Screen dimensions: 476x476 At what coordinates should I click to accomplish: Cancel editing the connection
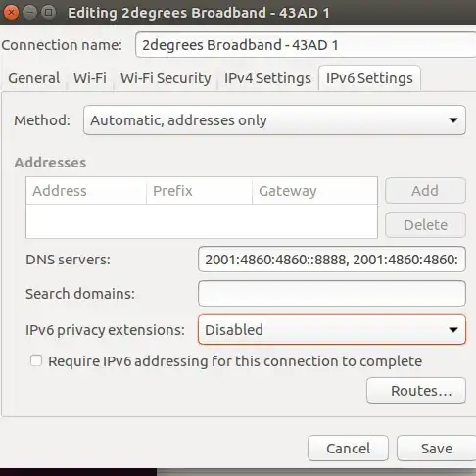(x=348, y=449)
